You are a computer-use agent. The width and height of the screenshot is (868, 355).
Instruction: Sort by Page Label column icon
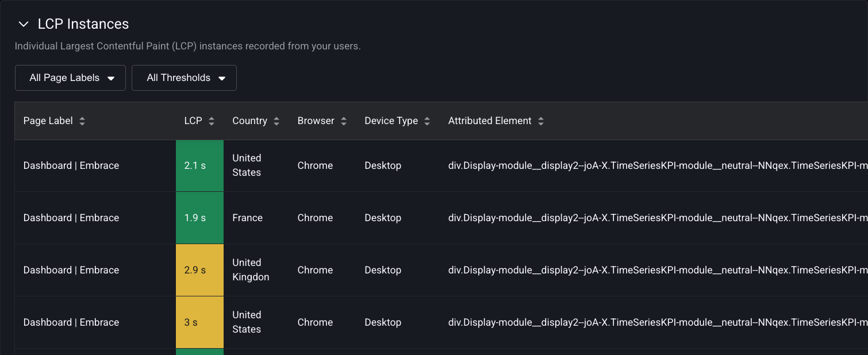coord(82,121)
